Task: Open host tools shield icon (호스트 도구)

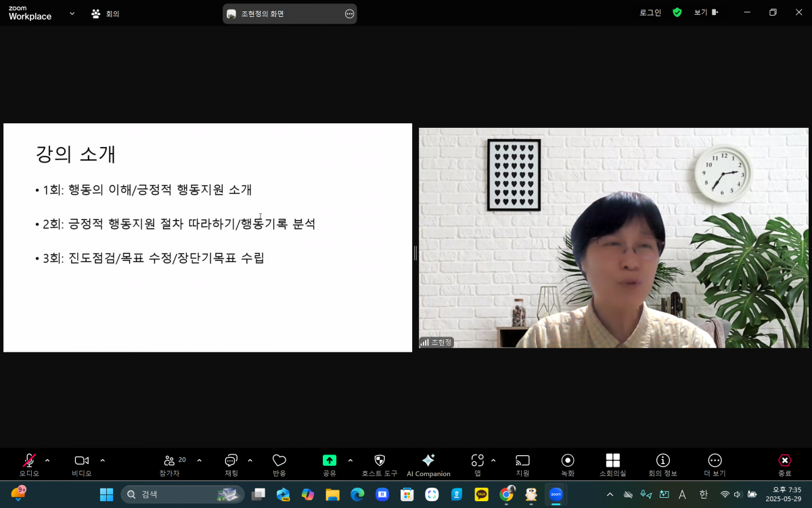Action: click(380, 461)
